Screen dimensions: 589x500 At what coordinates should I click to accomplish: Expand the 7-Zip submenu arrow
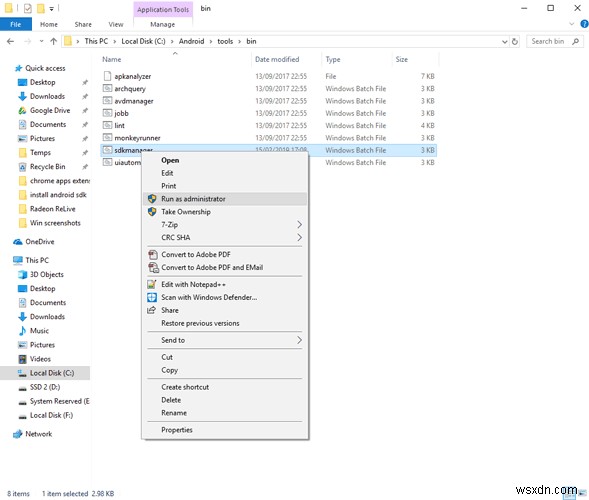point(299,225)
